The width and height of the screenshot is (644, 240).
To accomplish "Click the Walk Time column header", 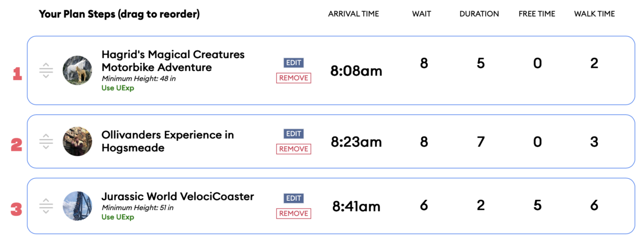I will pos(594,14).
